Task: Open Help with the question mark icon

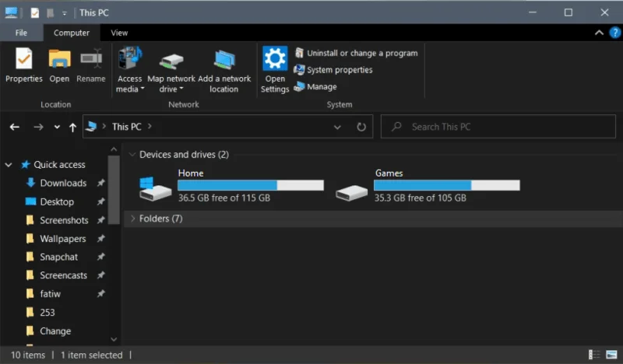Action: 615,33
